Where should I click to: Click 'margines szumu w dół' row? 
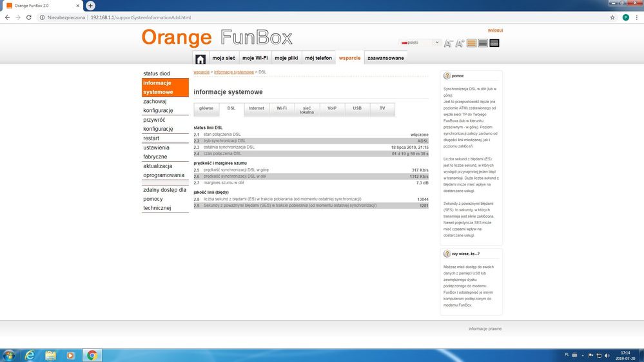[311, 183]
